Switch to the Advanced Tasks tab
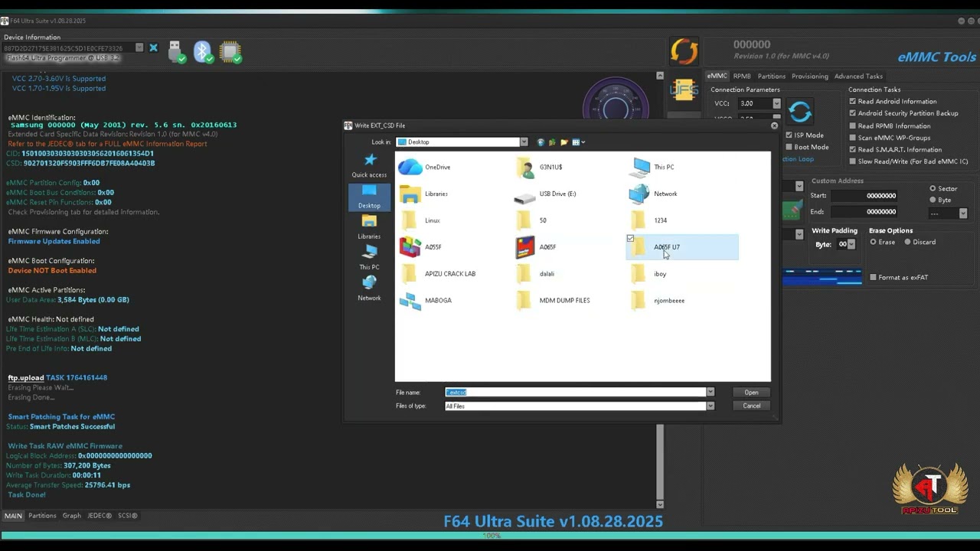 pos(858,76)
